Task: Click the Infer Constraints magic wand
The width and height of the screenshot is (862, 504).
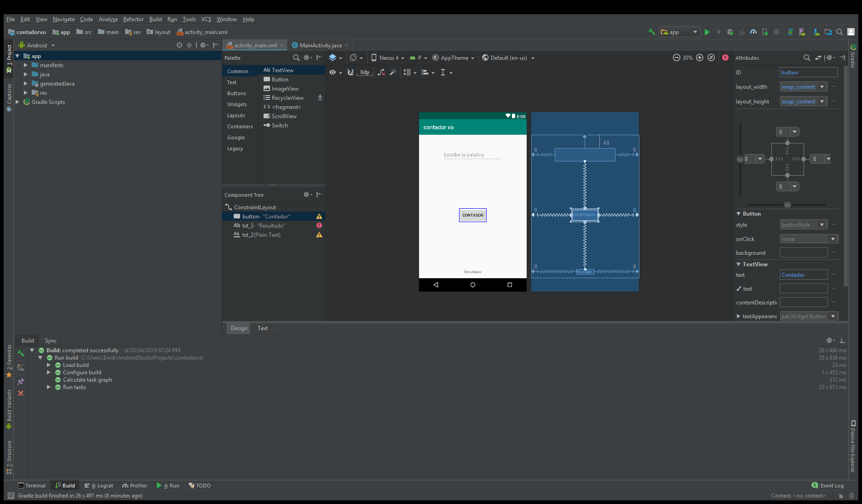Action: coord(393,72)
